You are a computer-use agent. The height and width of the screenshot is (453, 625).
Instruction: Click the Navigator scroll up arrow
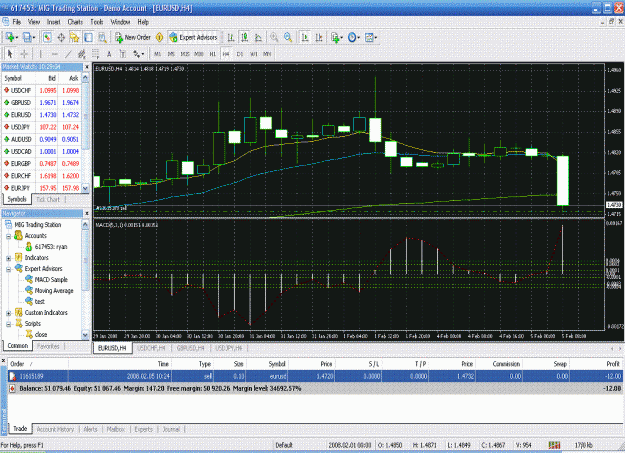[x=85, y=225]
